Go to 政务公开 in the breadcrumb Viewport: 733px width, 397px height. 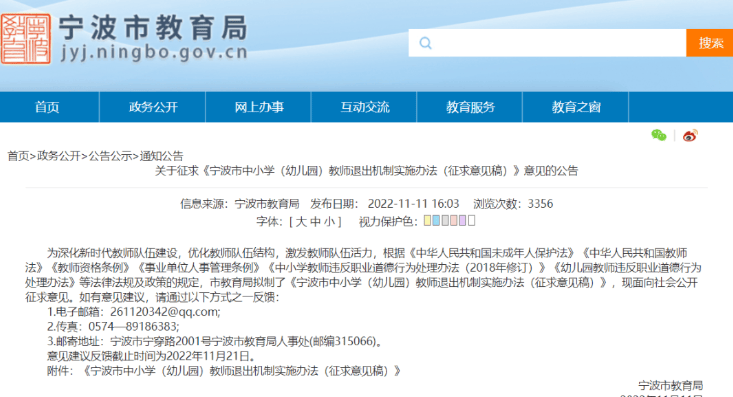[x=59, y=156]
